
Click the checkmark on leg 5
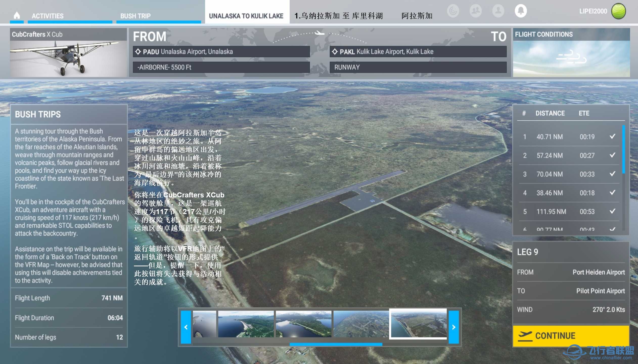coord(612,211)
